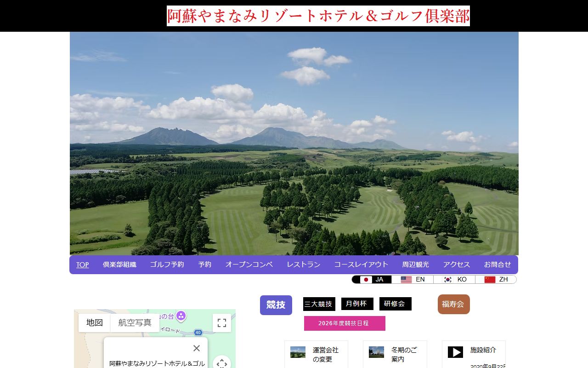
Task: Click the 冬期のご案内 news link
Action: tap(404, 355)
